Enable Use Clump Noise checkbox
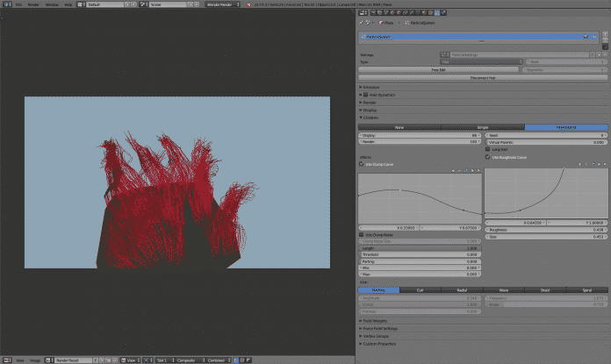Screen dimensions: 611x364 (x=362, y=234)
